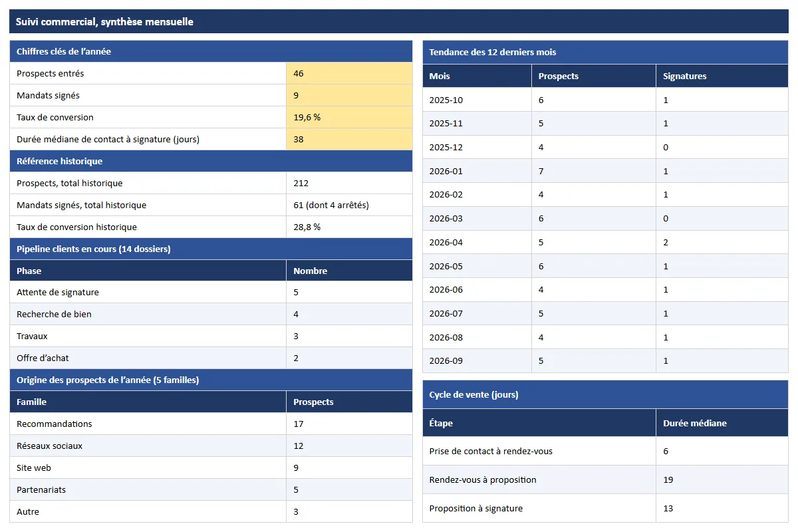Viewport: 798px width, 532px height.
Task: Select the "Chiffres clés de l'année" section header
Action: tap(211, 51)
